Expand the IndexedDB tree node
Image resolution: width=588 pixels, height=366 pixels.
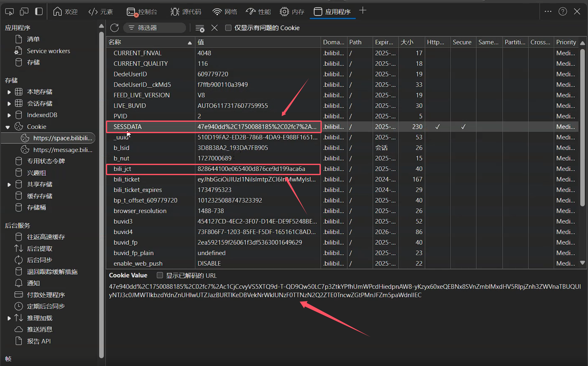pos(9,115)
